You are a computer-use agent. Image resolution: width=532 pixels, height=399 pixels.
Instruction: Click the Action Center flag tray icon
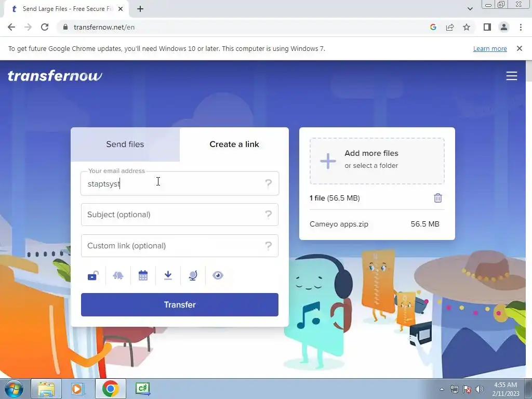pyautogui.click(x=467, y=389)
